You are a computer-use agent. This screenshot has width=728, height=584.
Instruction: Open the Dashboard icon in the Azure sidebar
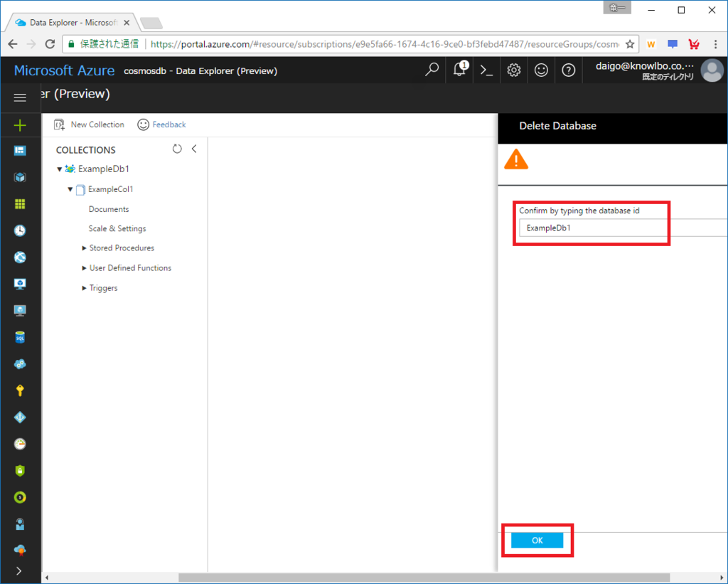click(20, 151)
